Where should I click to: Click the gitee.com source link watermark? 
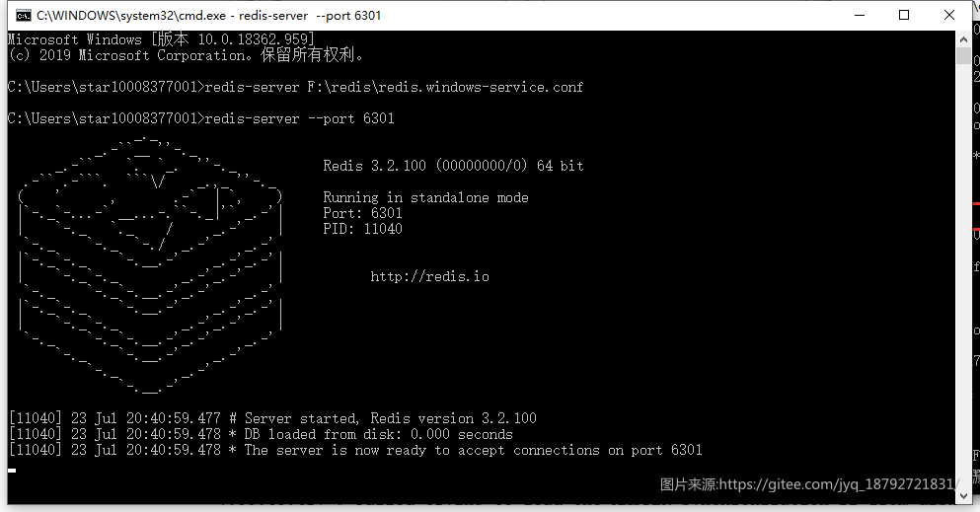click(809, 484)
